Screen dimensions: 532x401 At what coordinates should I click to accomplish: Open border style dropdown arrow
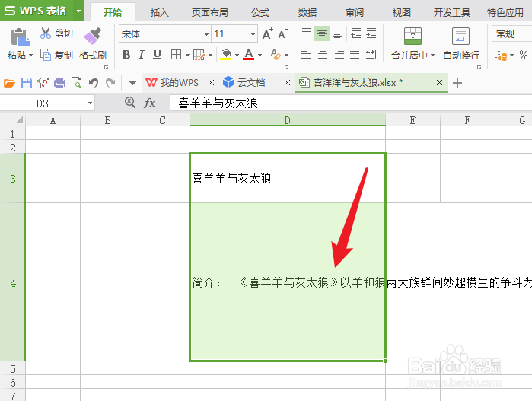click(x=187, y=55)
